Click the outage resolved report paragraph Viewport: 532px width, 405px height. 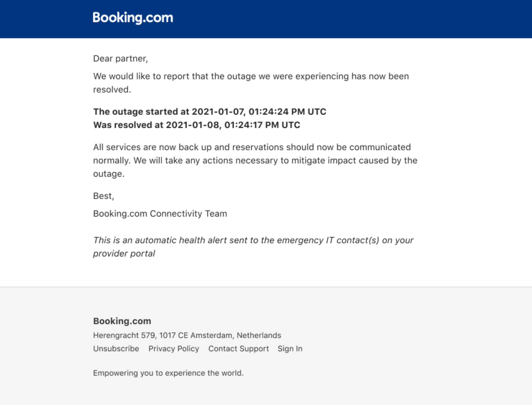point(251,83)
